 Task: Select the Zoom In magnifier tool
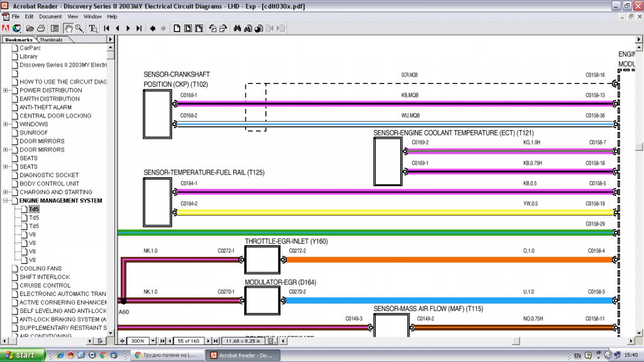(79, 28)
